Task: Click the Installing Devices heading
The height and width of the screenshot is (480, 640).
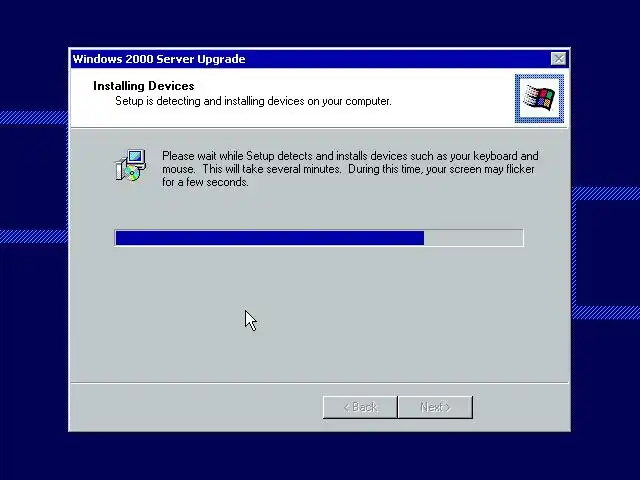Action: (144, 86)
